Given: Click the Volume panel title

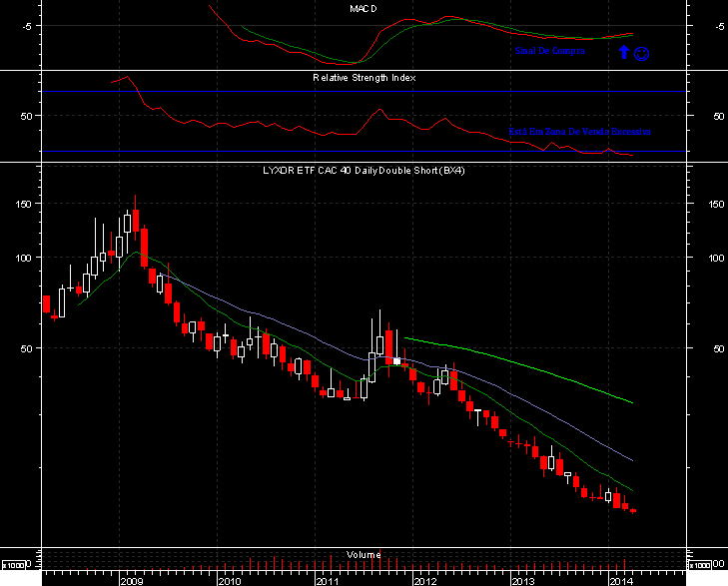Looking at the screenshot, I should (364, 554).
